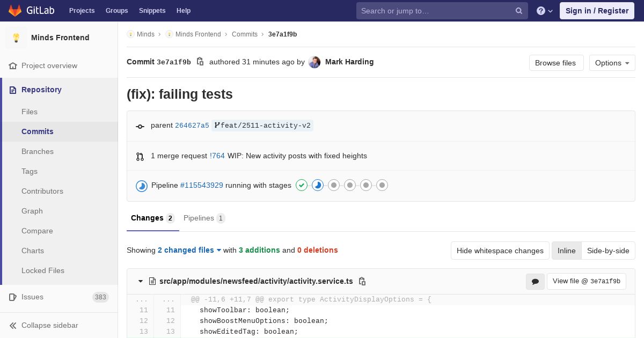Switch to the Pipelines tab
This screenshot has width=644, height=338.
pos(204,218)
